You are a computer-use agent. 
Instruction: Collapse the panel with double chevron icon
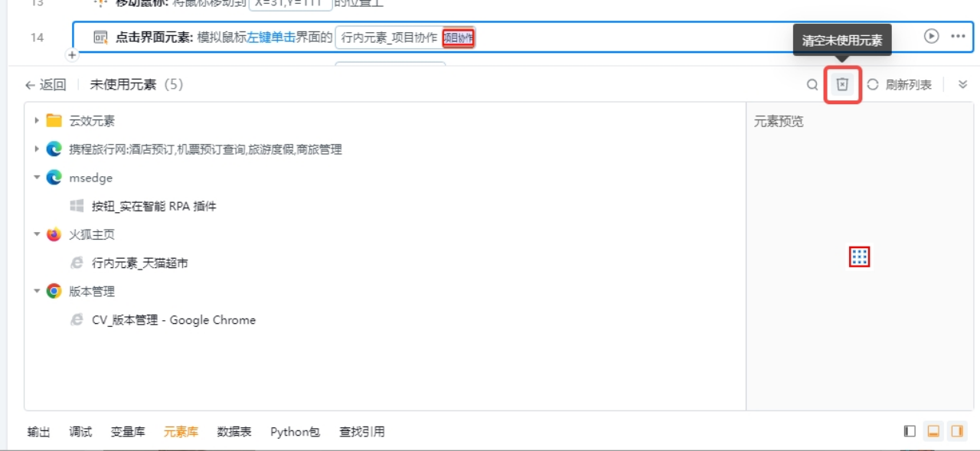[963, 85]
